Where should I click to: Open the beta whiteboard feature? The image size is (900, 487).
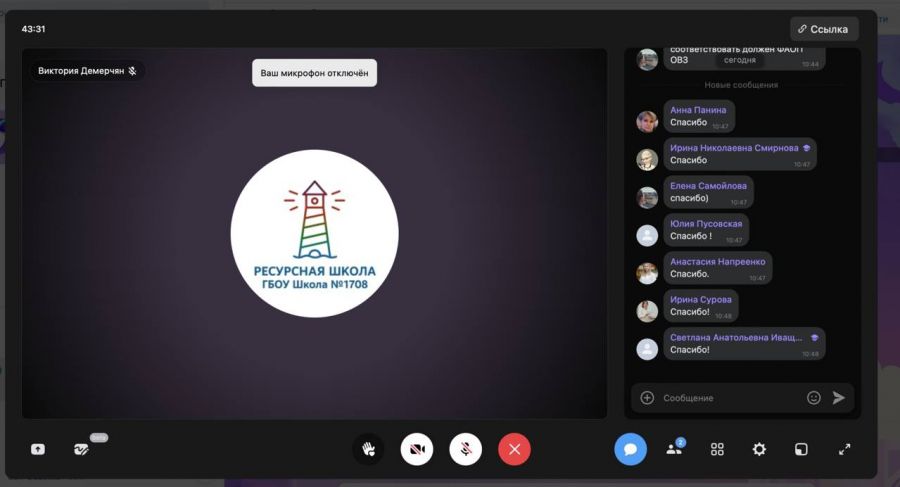(x=82, y=449)
